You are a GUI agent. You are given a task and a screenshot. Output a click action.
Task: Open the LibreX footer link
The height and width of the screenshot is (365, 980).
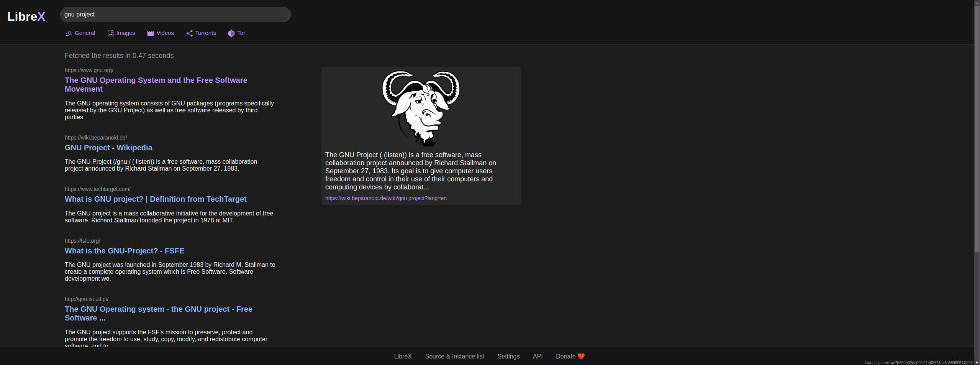(x=403, y=356)
